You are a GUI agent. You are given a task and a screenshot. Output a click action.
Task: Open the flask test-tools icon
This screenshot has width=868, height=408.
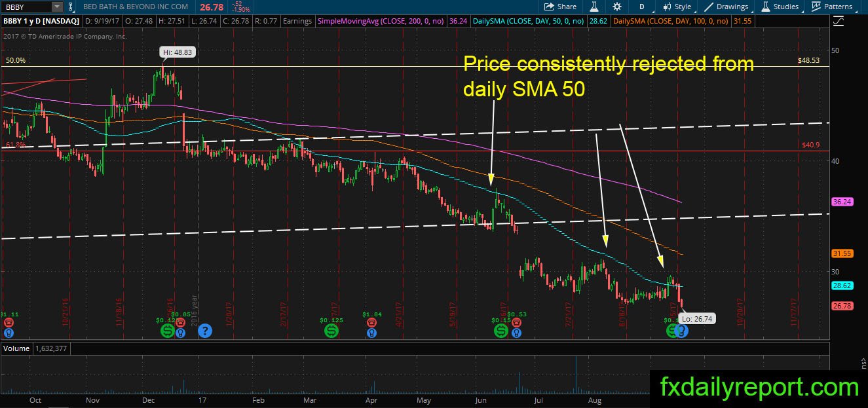(x=595, y=7)
